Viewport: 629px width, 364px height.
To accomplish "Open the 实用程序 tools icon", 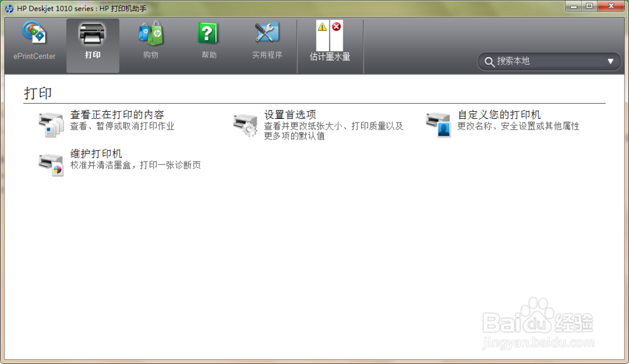I will (x=267, y=33).
